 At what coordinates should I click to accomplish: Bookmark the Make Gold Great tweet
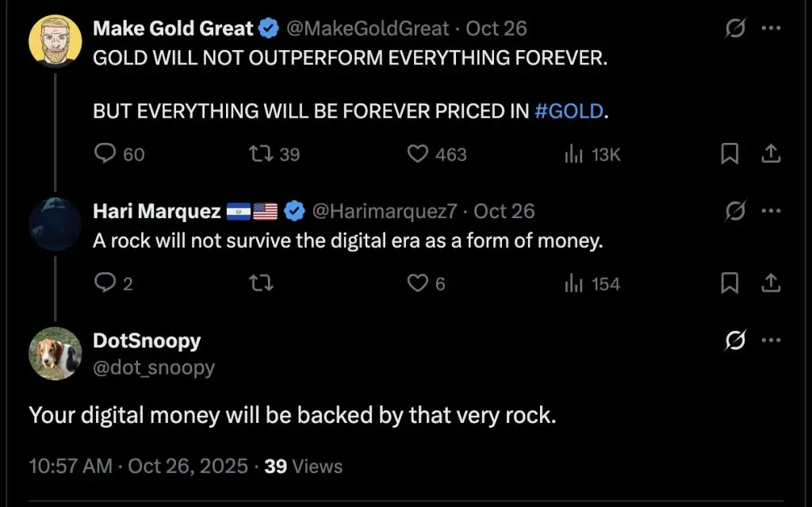point(729,154)
